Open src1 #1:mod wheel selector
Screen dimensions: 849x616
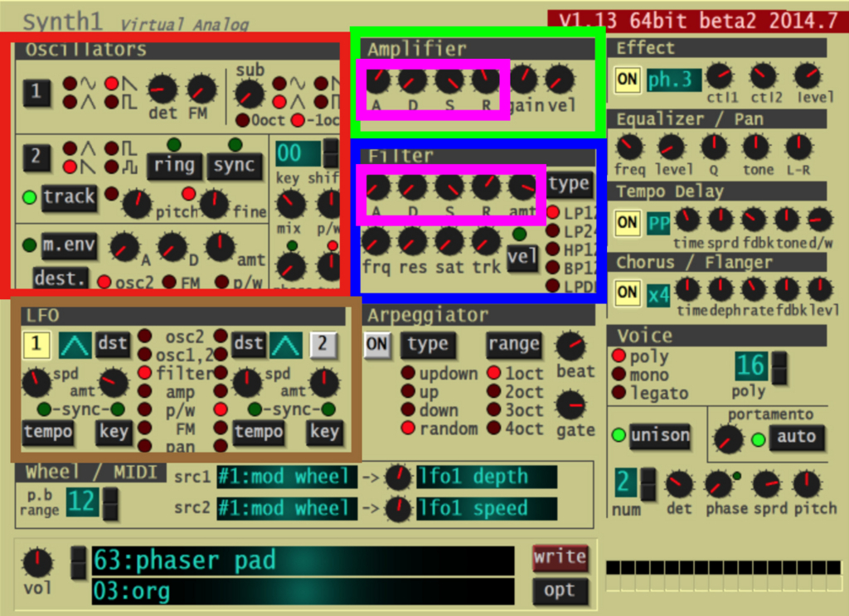tap(287, 477)
